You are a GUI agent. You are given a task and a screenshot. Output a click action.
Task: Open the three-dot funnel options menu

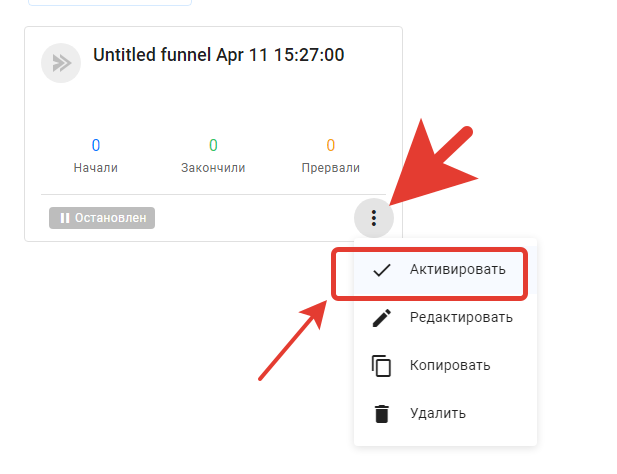click(373, 218)
